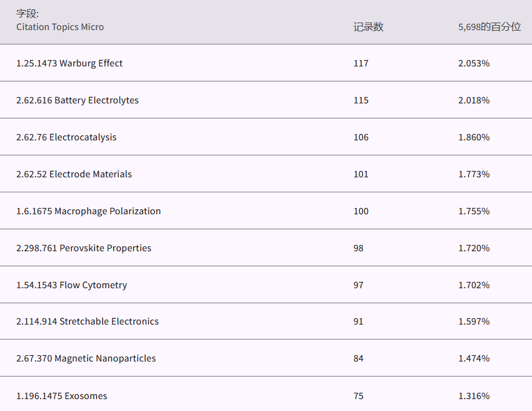Select the 2.62.616 Battery Electrolytes entry
Image resolution: width=532 pixels, height=411 pixels.
[78, 100]
